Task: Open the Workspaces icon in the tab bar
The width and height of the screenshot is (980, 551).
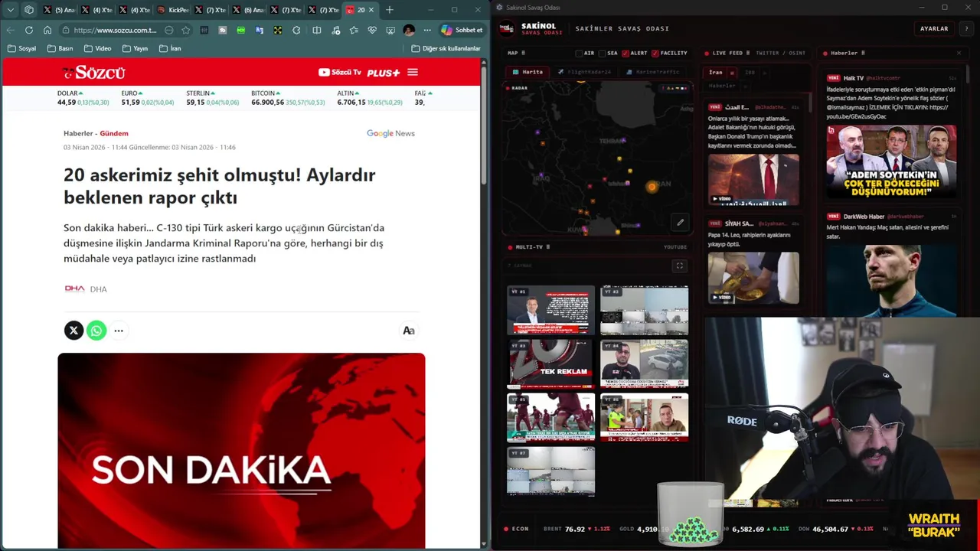Action: [x=29, y=10]
